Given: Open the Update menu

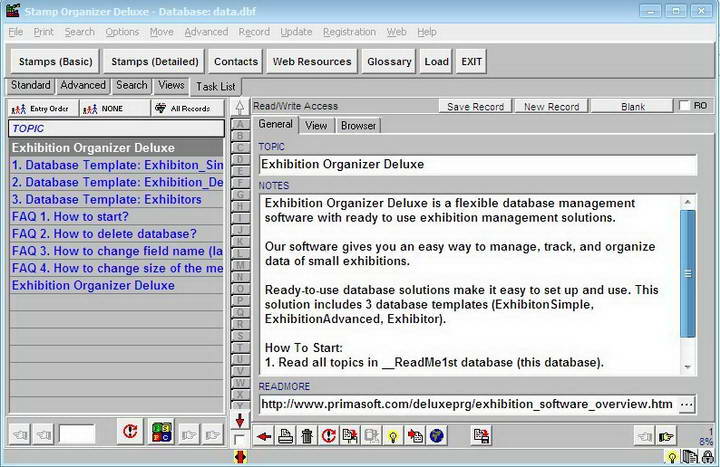Looking at the screenshot, I should (296, 32).
